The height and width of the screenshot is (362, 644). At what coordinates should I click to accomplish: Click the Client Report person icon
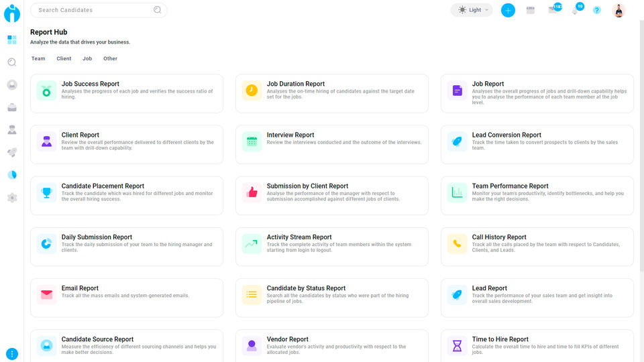click(x=46, y=141)
